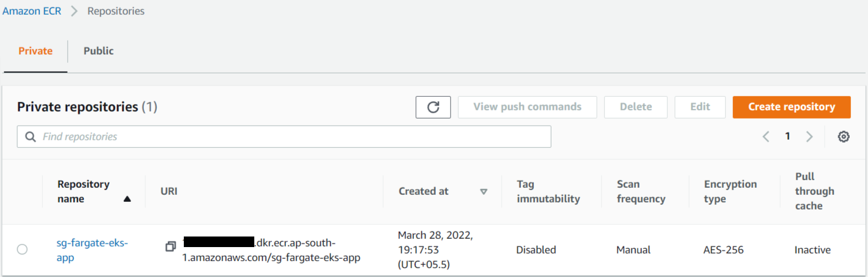The height and width of the screenshot is (277, 868).
Task: Copy the sg-fargate-eks-app repository URI
Action: tap(170, 246)
